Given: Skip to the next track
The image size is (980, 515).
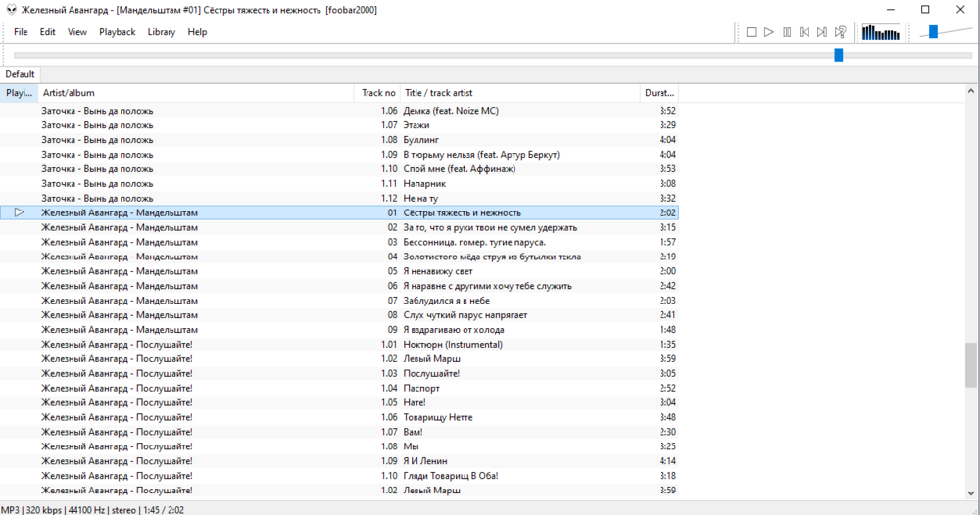Looking at the screenshot, I should [822, 32].
